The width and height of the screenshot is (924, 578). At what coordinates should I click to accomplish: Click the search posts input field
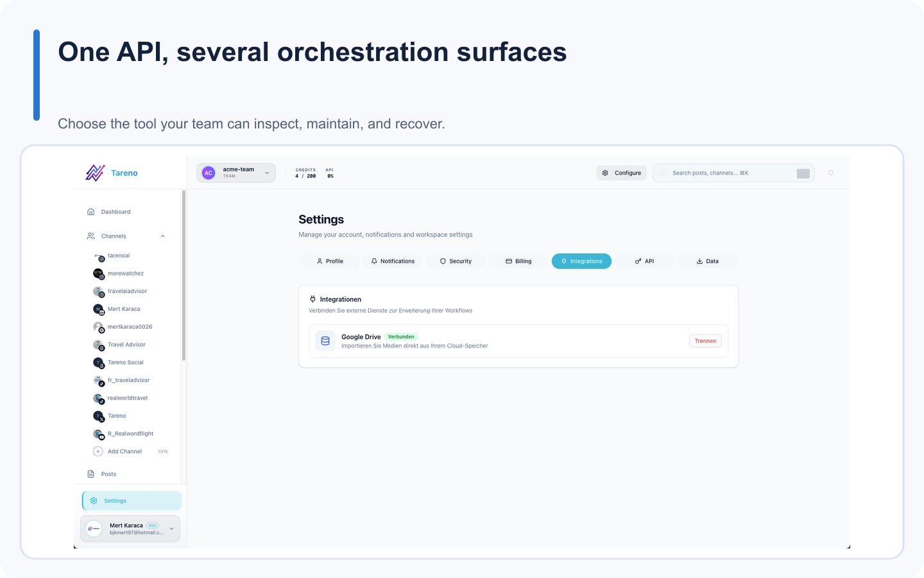[x=733, y=173]
